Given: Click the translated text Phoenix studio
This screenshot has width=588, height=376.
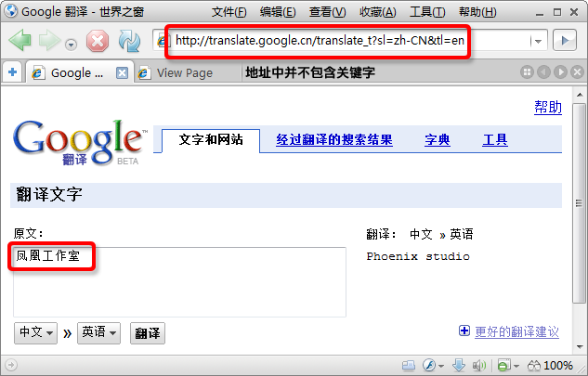Looking at the screenshot, I should pos(418,256).
